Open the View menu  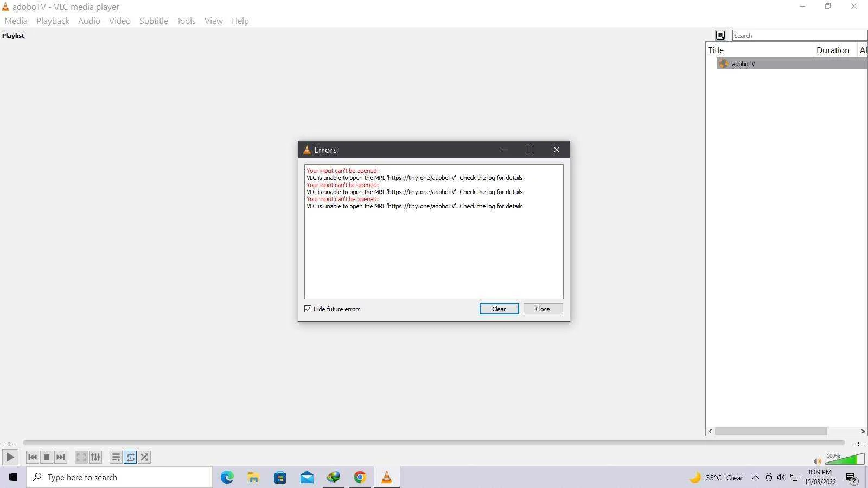[213, 21]
